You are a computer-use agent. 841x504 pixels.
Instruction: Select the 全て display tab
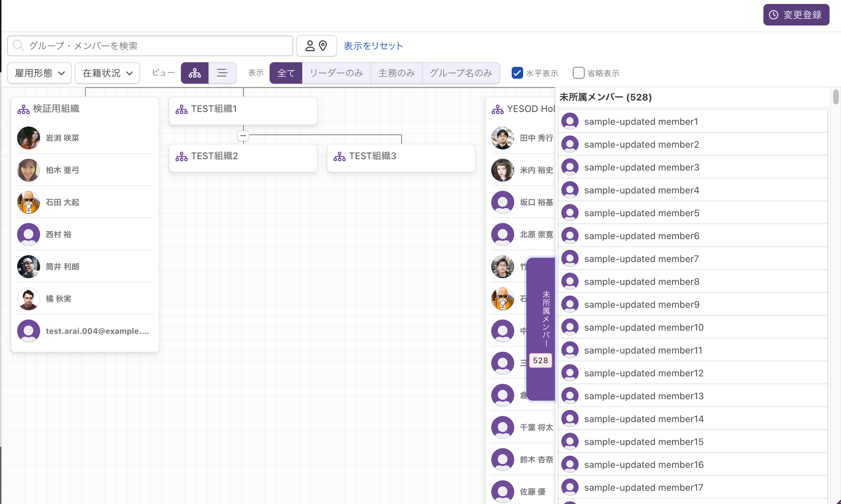286,73
